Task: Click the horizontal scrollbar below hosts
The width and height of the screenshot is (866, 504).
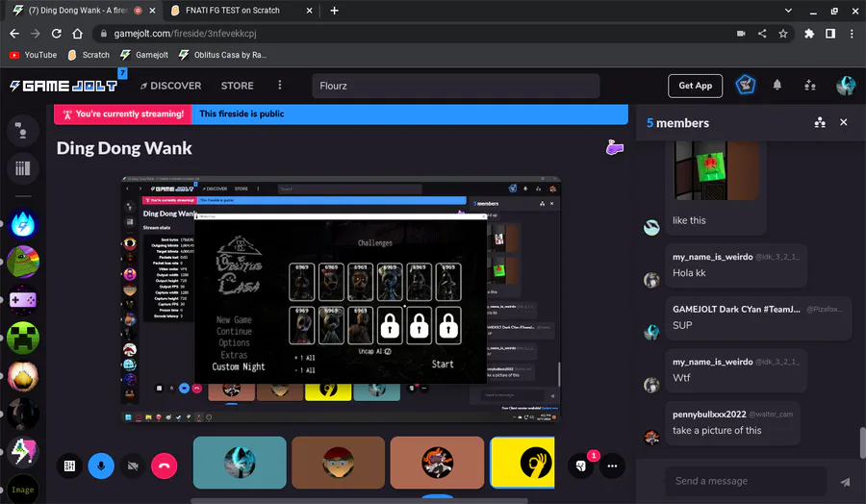Action: [x=359, y=501]
